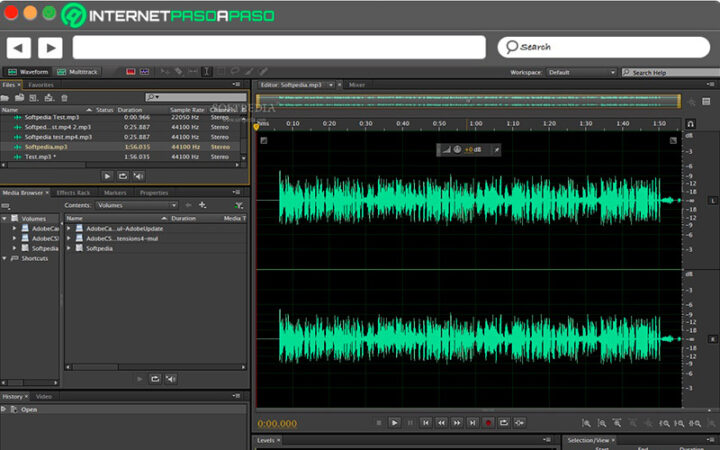Select the Time Selection tool in toolbar
This screenshot has width=720, height=450.
(x=206, y=72)
